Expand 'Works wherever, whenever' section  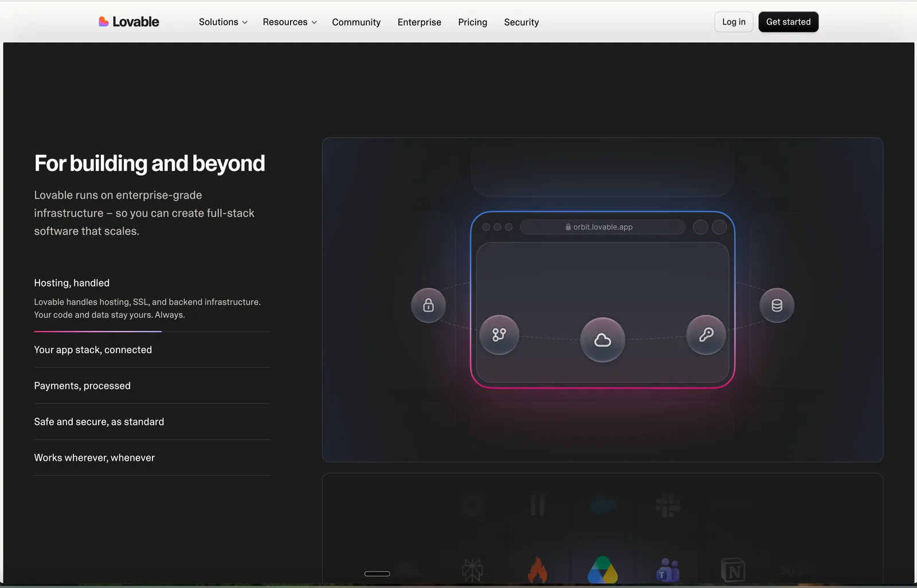[152, 458]
